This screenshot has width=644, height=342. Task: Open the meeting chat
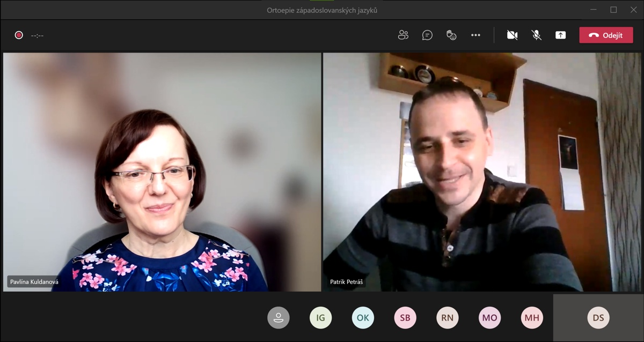pyautogui.click(x=427, y=35)
